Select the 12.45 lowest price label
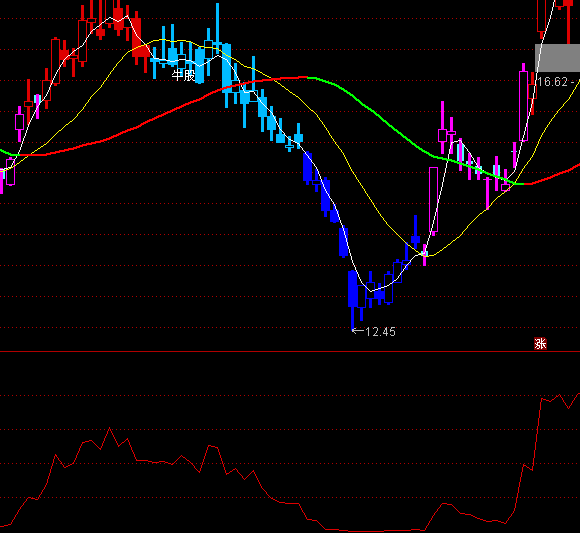 click(380, 332)
